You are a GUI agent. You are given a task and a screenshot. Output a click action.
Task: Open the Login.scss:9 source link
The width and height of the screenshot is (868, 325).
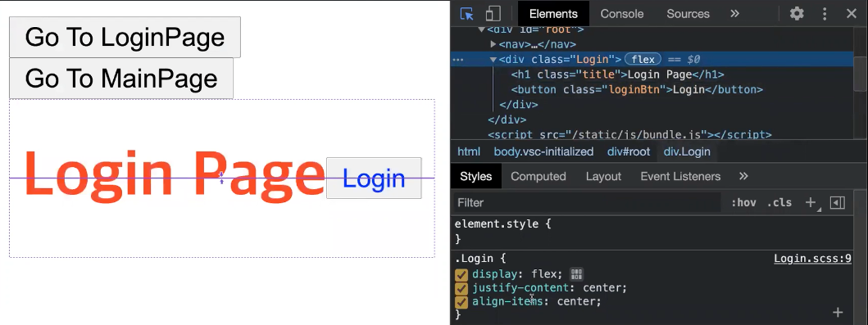click(812, 258)
